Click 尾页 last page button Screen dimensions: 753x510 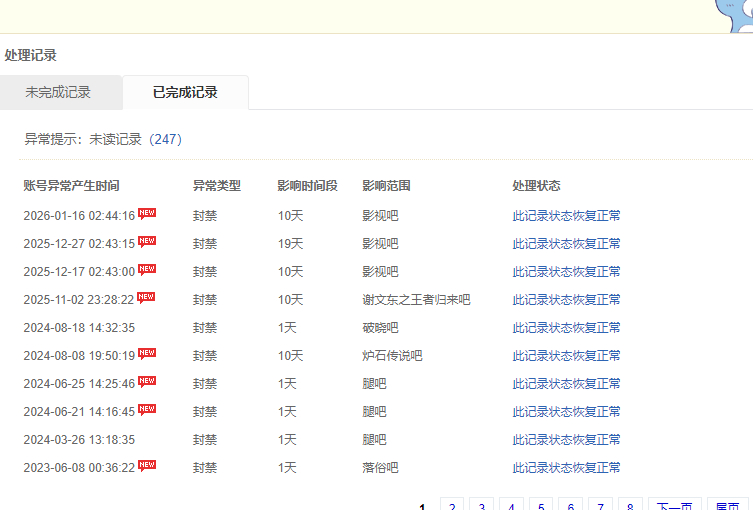(727, 505)
